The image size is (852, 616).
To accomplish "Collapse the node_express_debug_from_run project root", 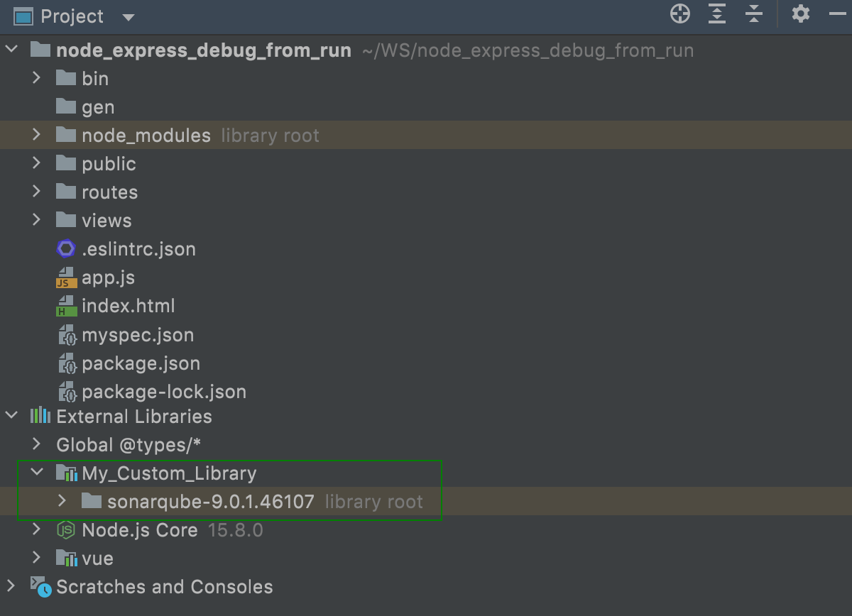I will tap(11, 50).
